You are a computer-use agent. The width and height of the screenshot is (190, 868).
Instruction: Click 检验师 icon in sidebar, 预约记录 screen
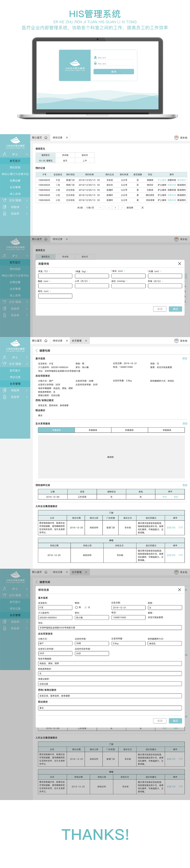4,207
